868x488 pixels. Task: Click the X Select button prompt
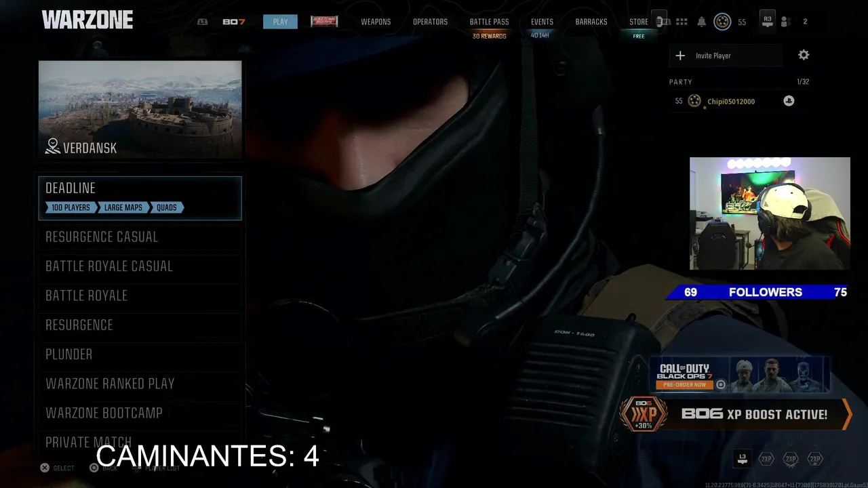57,468
